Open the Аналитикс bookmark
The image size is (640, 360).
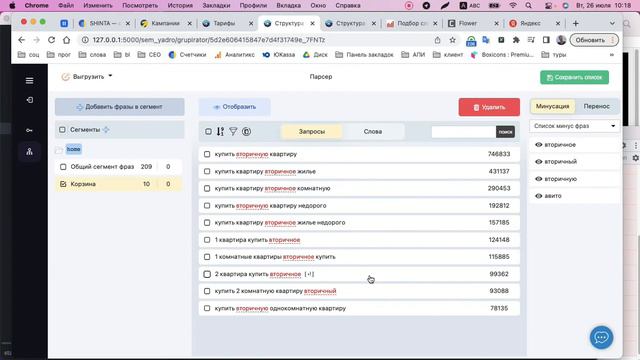click(235, 55)
